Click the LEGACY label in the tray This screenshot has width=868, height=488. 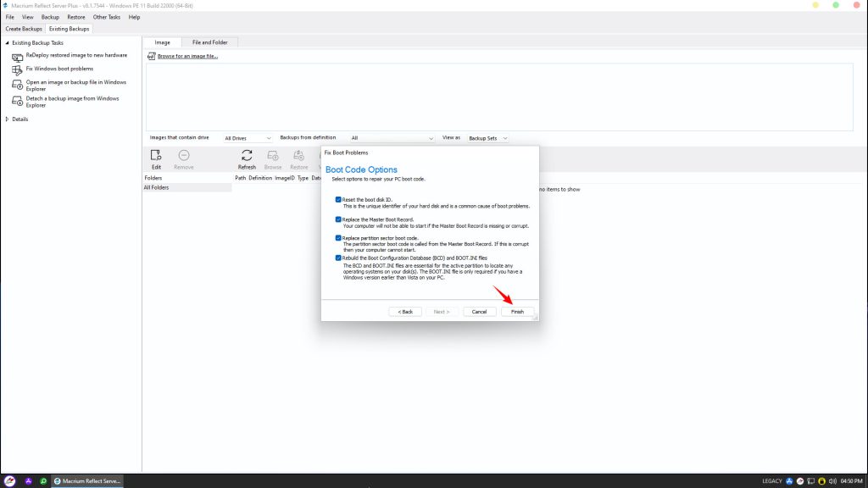click(x=772, y=481)
